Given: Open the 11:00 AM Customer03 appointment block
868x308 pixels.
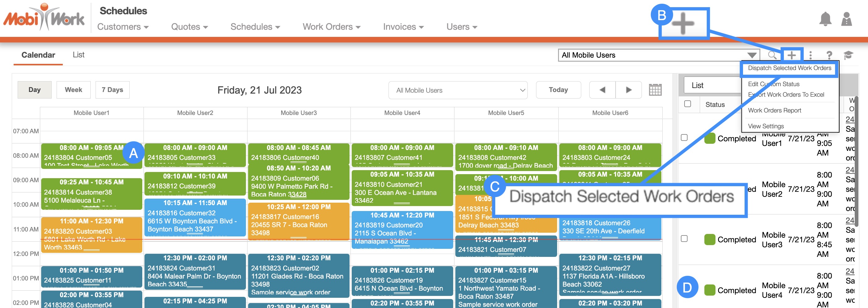Looking at the screenshot, I should 91,235.
